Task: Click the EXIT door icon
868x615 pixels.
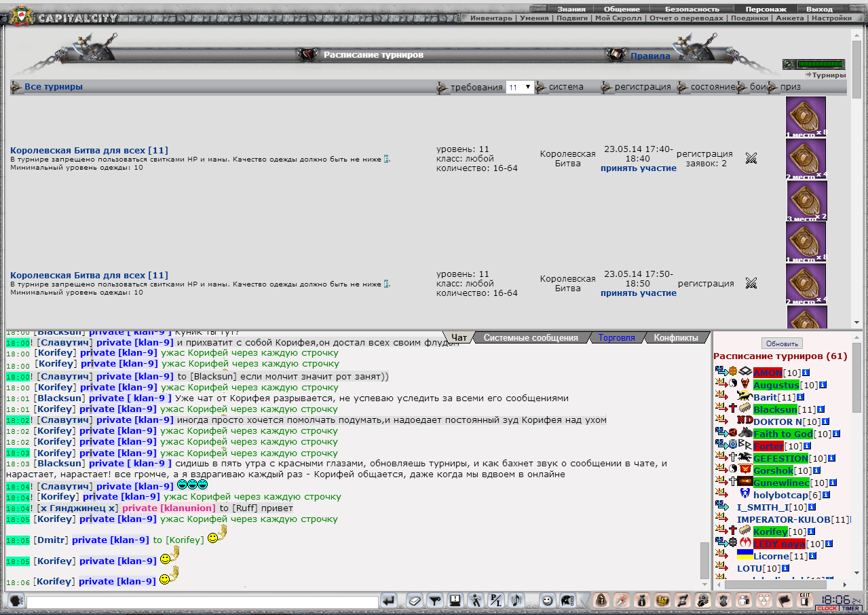Action: (x=805, y=601)
